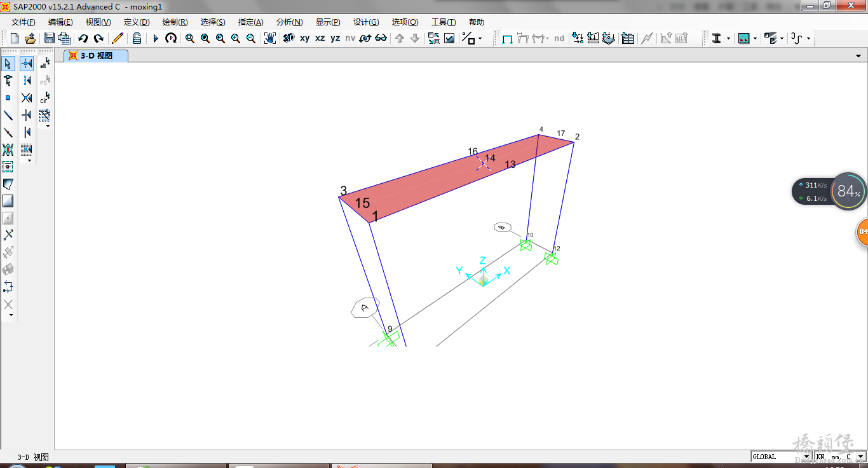Open the show tables icon
Image resolution: width=868 pixels, height=468 pixels.
tap(628, 38)
